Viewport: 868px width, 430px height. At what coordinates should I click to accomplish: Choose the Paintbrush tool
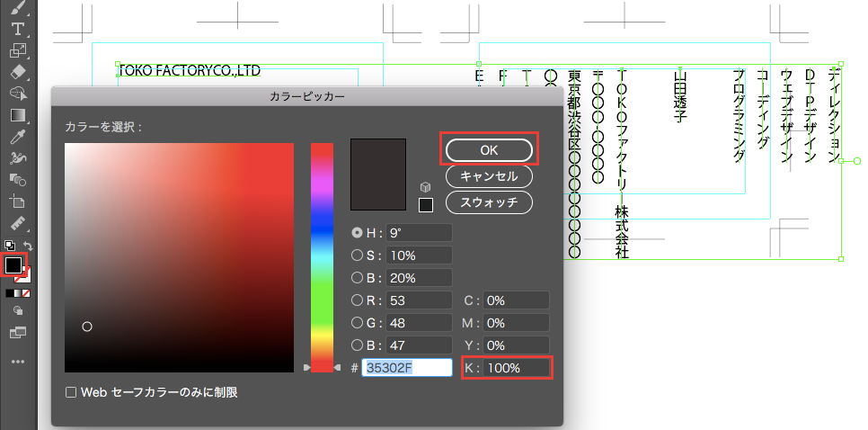[17, 8]
